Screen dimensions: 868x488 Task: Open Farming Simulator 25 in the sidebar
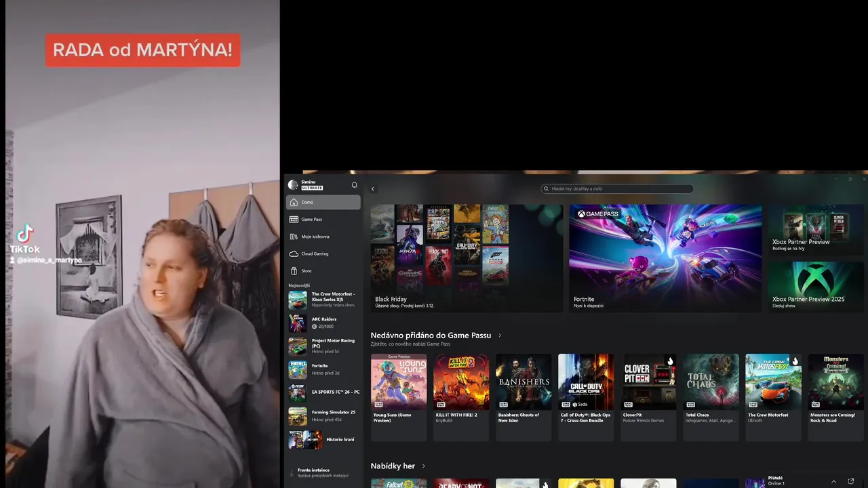tap(323, 415)
